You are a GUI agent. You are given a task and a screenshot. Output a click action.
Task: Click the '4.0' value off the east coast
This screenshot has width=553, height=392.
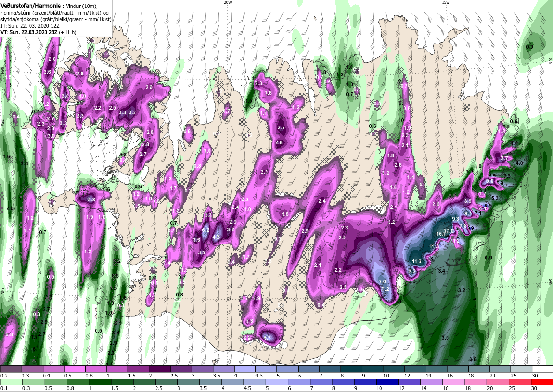tap(519, 163)
